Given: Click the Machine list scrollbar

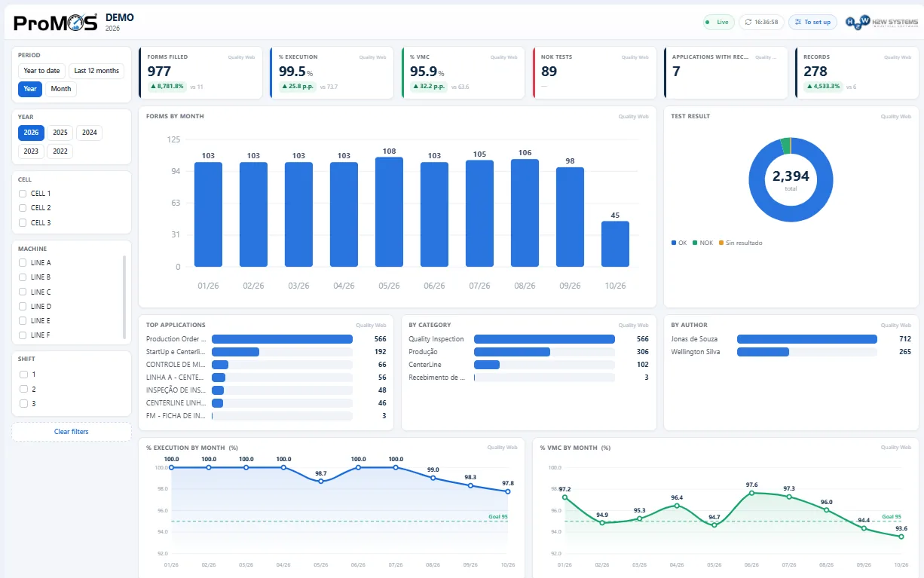Looking at the screenshot, I should point(124,296).
